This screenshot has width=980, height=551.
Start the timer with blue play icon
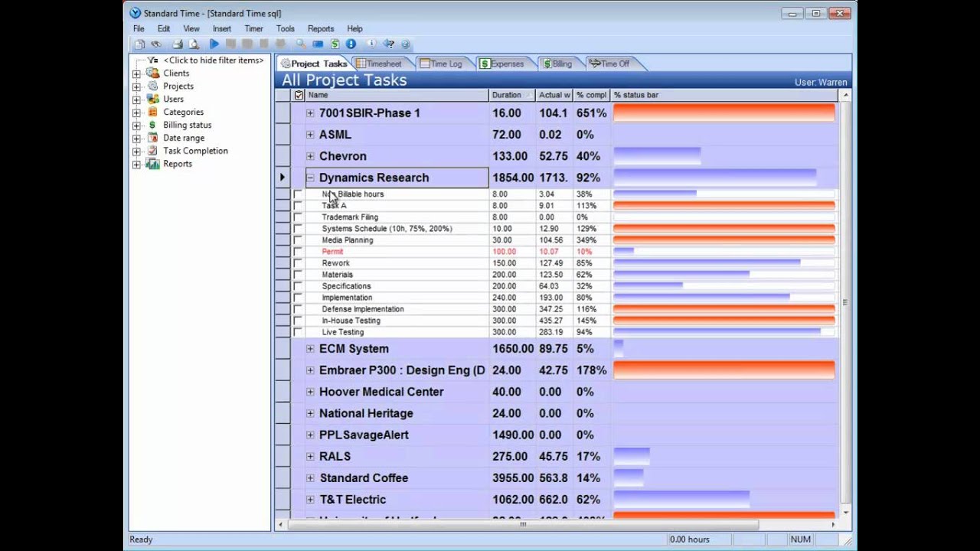(214, 44)
